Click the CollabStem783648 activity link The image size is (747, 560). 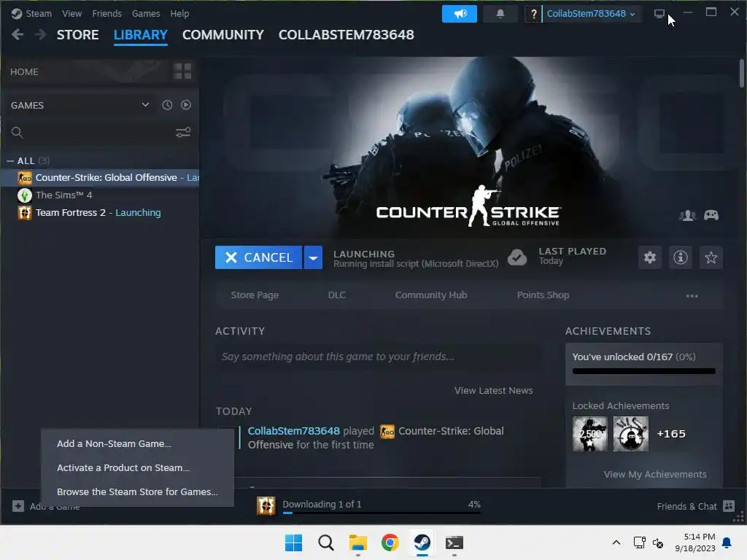[x=293, y=431]
